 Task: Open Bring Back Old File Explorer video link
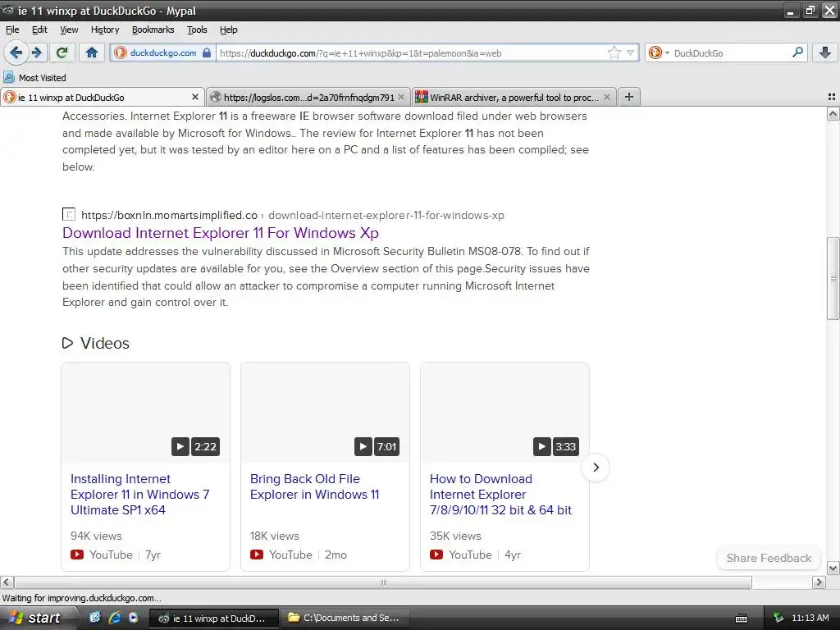point(314,486)
